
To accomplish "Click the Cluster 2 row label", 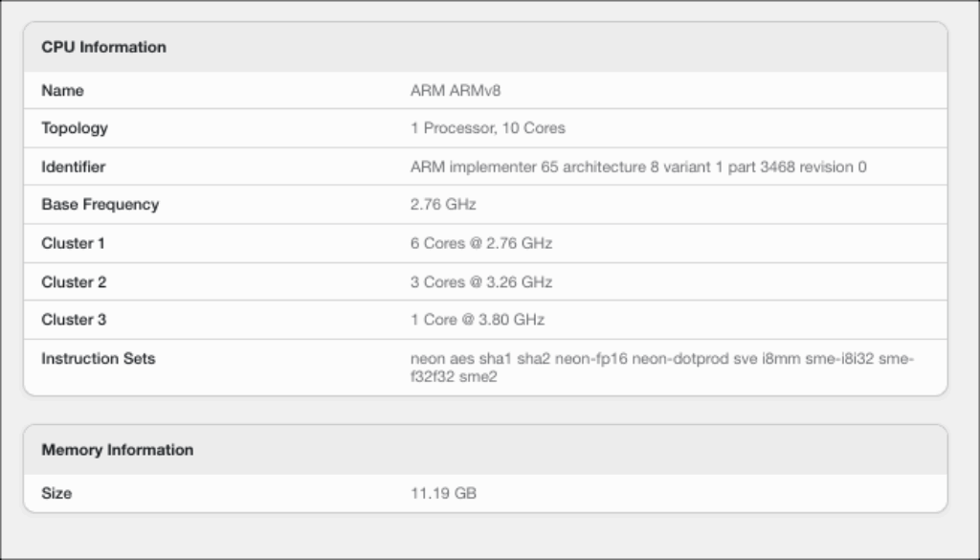I will point(74,282).
